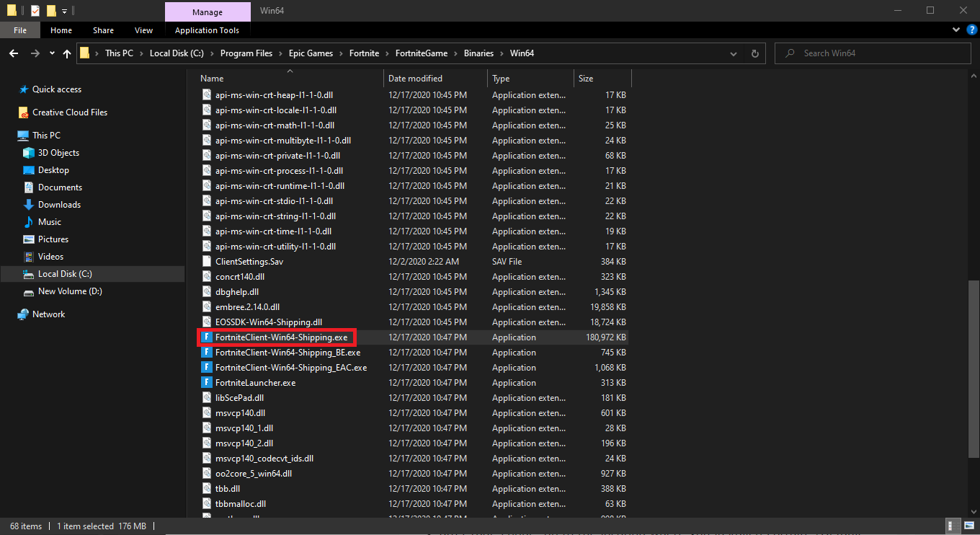Click the Documents icon in sidebar
The image size is (980, 535).
click(x=29, y=187)
